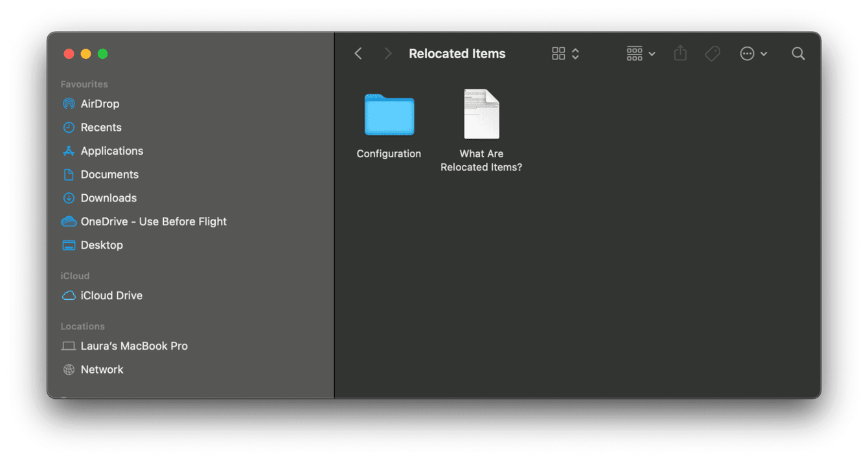Select Desktop in the Favourites list

click(x=102, y=245)
